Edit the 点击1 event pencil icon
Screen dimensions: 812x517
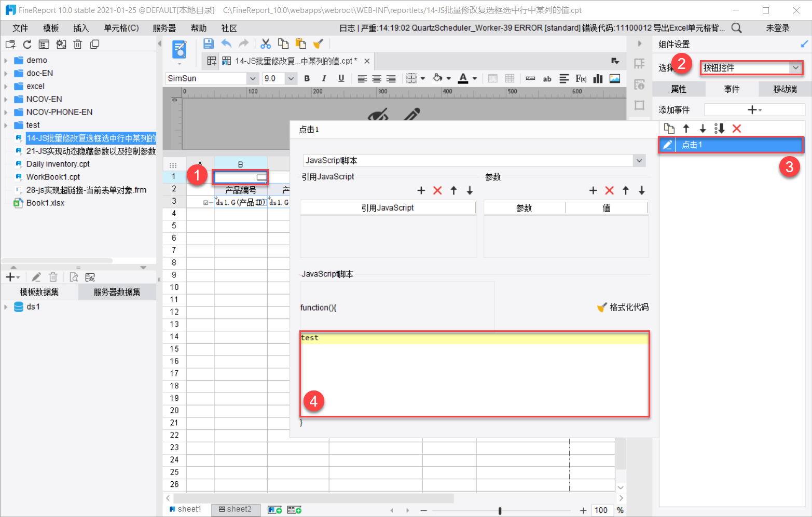[x=668, y=145]
